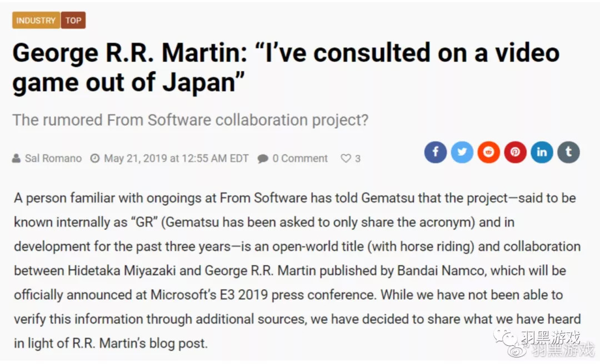The width and height of the screenshot is (600, 364).
Task: Click the clock icon beside date
Action: click(x=95, y=159)
